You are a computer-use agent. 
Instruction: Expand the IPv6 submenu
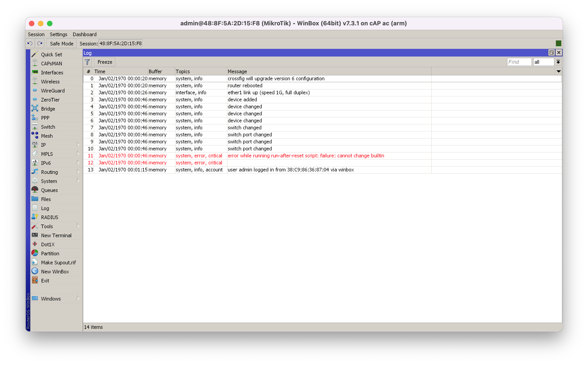[x=78, y=162]
